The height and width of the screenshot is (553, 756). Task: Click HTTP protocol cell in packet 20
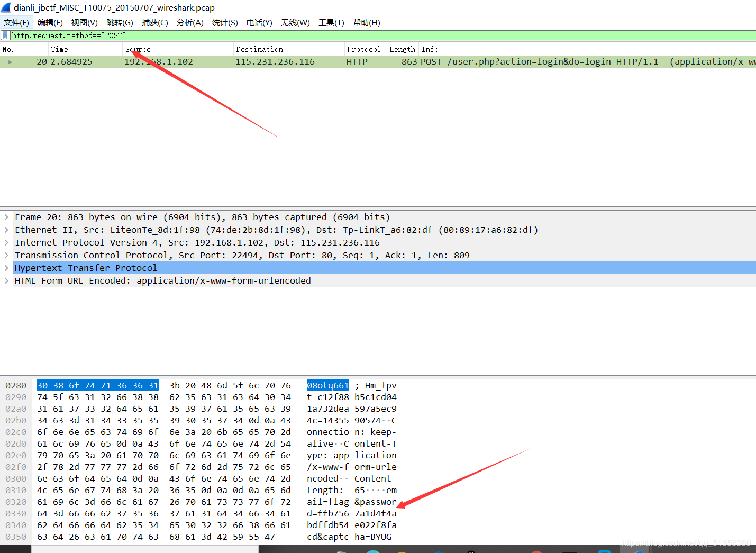pyautogui.click(x=357, y=62)
